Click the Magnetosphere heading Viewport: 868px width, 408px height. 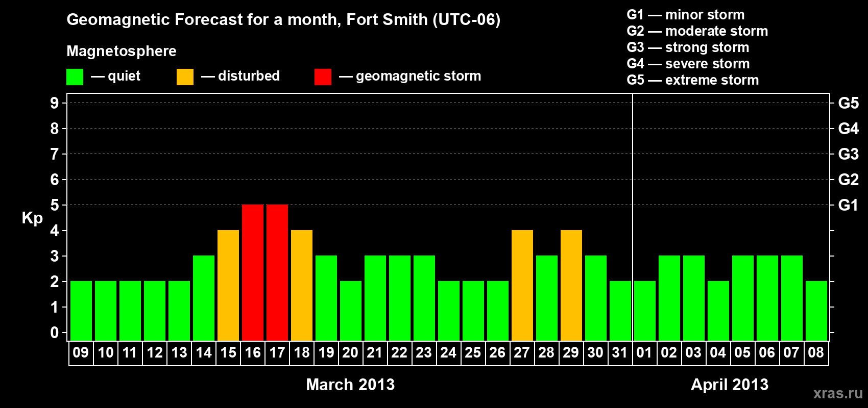pos(122,52)
